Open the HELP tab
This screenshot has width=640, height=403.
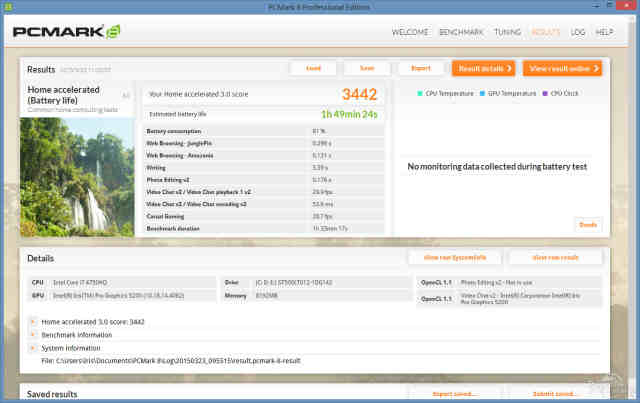click(x=604, y=32)
